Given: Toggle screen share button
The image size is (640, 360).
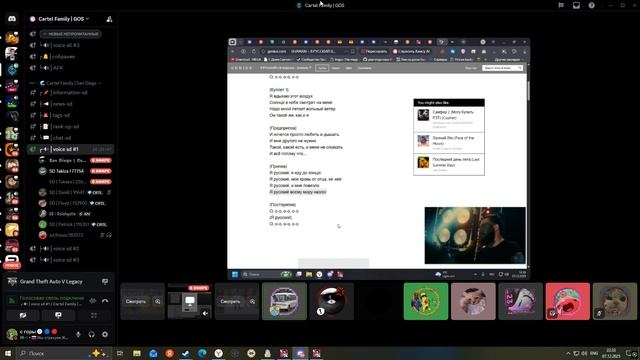Looking at the screenshot, I should click(x=58, y=316).
